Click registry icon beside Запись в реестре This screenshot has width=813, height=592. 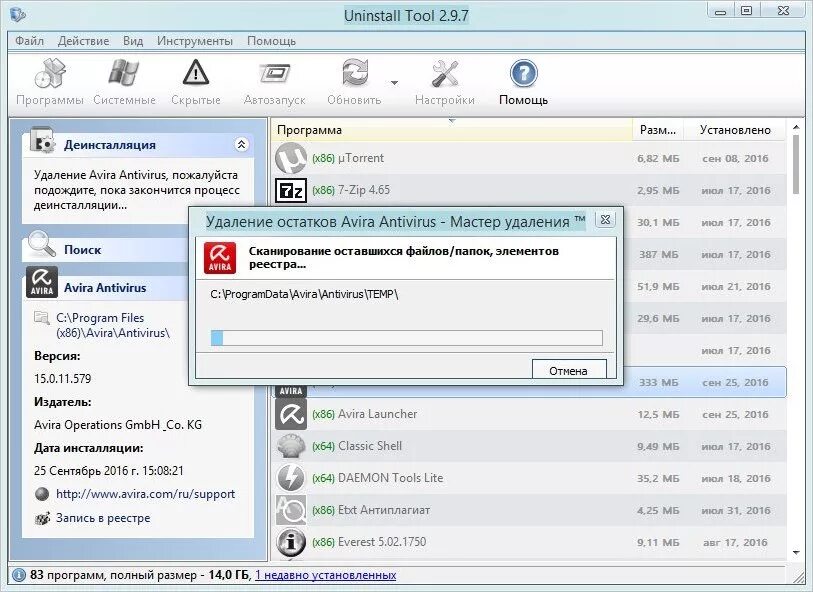point(42,518)
